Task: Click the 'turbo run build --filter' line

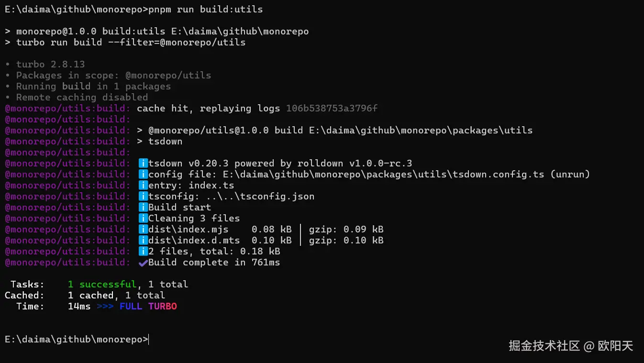Action: pos(131,43)
